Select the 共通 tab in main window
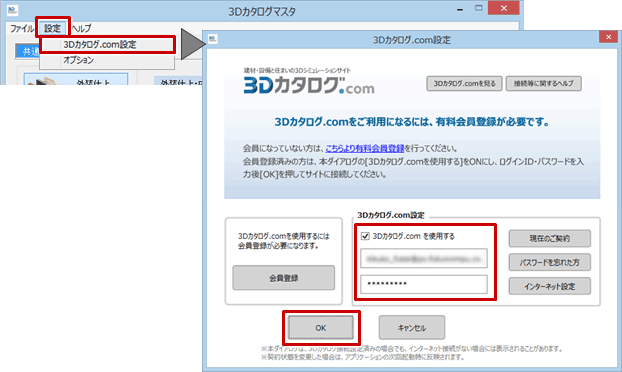Viewport: 622px width, 372px height. click(x=29, y=52)
